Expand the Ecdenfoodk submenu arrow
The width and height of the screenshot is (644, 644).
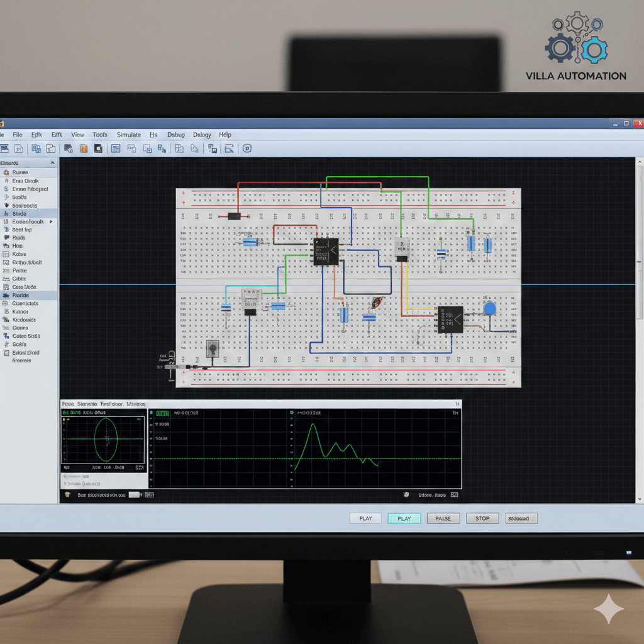51,222
